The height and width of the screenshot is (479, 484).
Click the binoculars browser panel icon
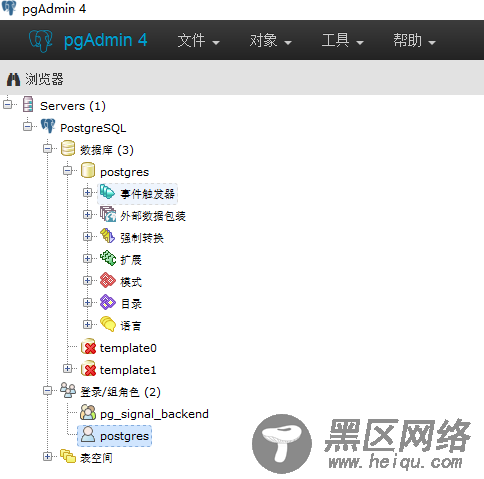pyautogui.click(x=14, y=80)
